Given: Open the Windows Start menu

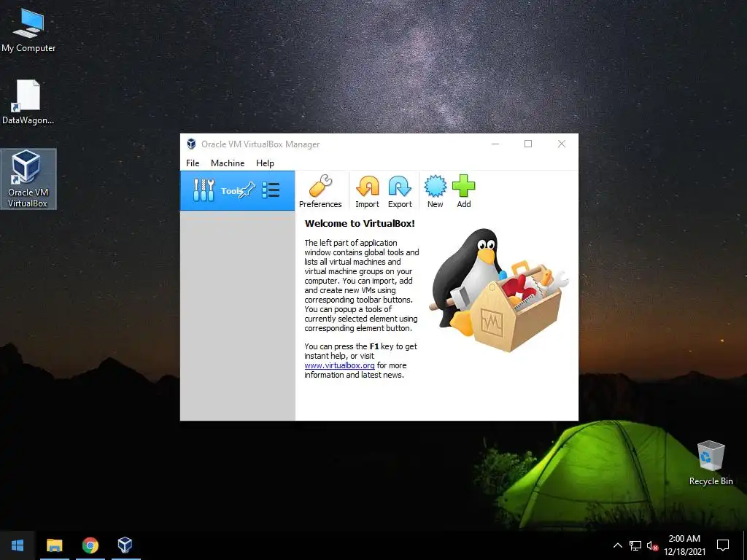Looking at the screenshot, I should 18,545.
